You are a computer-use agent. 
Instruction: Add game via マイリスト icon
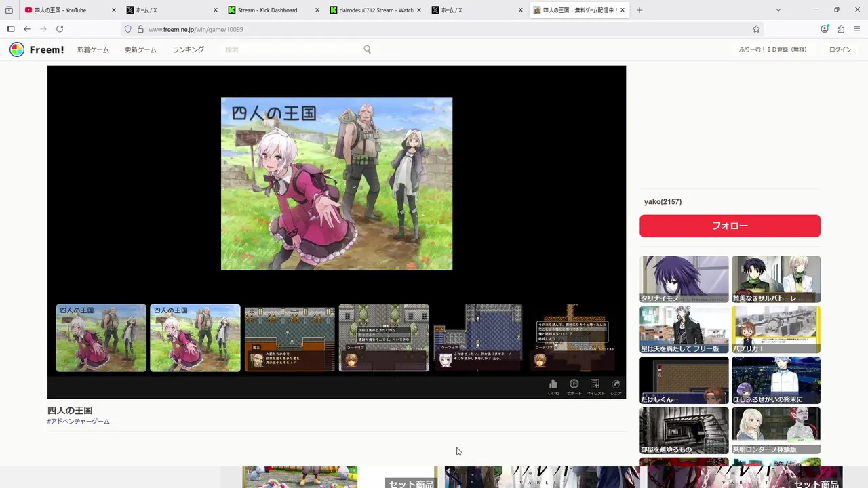(x=595, y=384)
